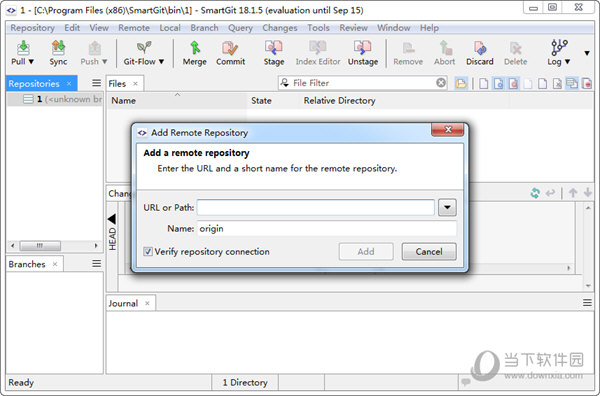
Task: Click the refresh icon in Changes panel
Action: [x=535, y=193]
